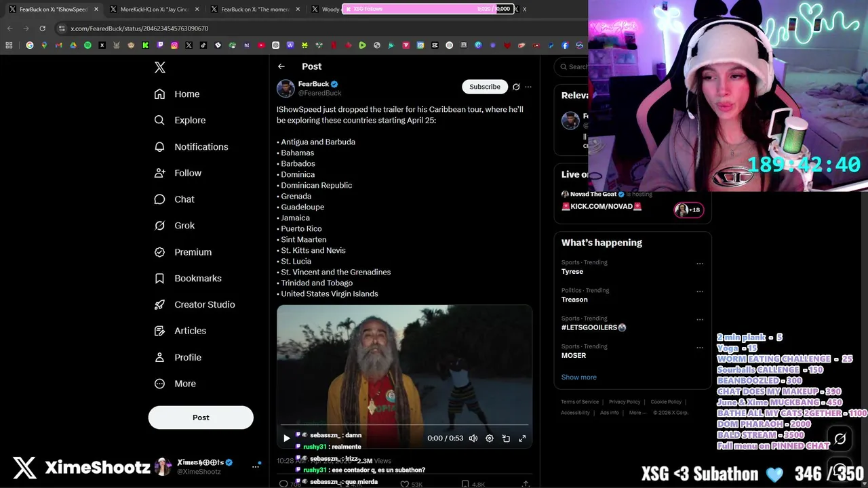Open the Gmail bookmark icon
This screenshot has width=868, height=488.
[58, 45]
